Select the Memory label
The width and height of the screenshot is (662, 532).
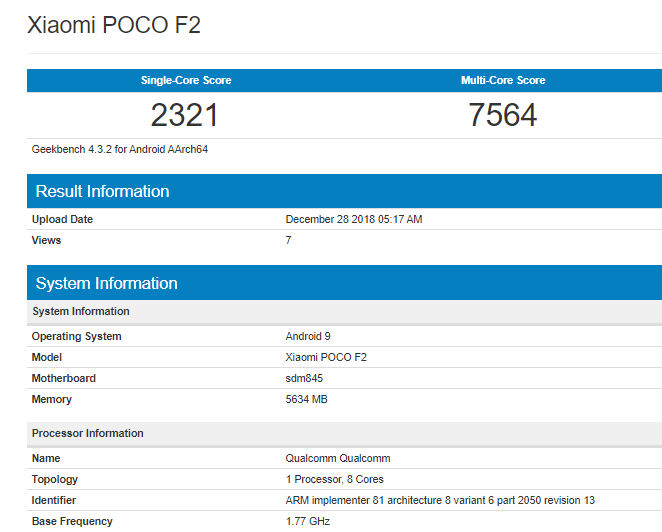pyautogui.click(x=52, y=399)
